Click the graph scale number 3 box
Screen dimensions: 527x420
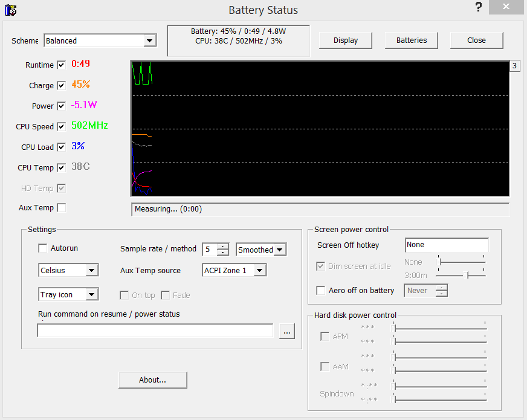point(514,66)
